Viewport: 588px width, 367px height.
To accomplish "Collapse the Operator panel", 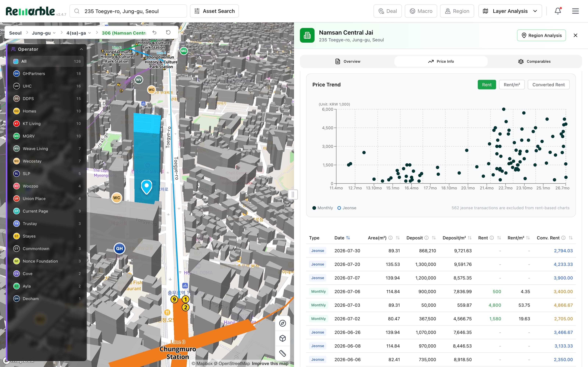I will [x=82, y=49].
